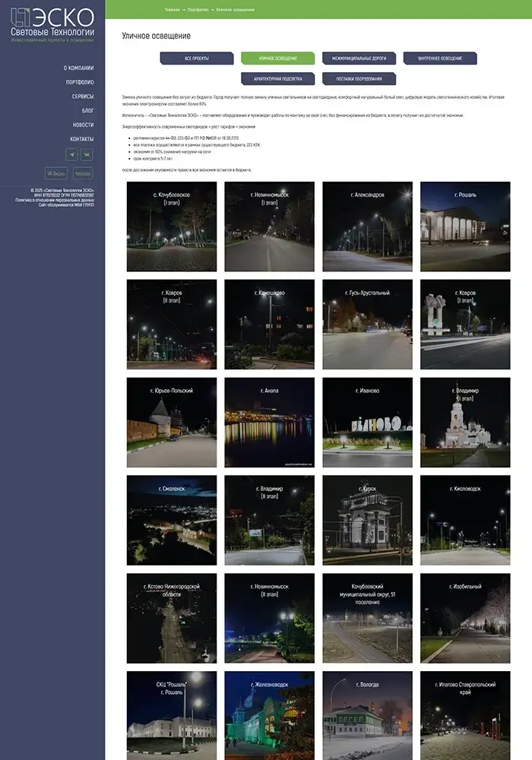Open the г. Кстово Нижегородской области project
This screenshot has width=532, height=760.
click(172, 619)
